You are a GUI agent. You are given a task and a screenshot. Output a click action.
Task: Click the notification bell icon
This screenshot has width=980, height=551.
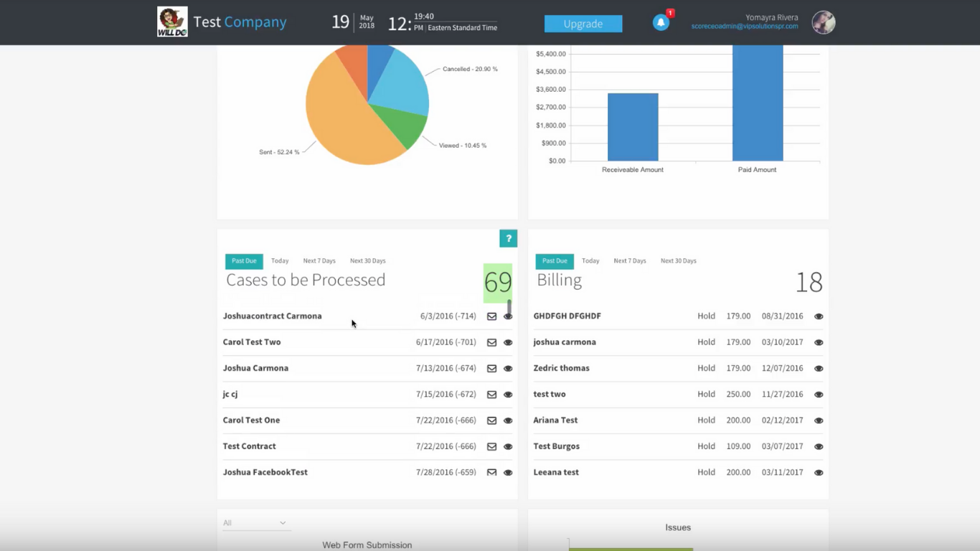point(661,23)
